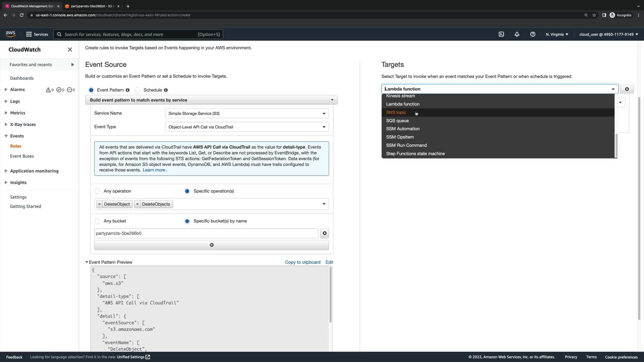Select SNS topic from target list
The height and width of the screenshot is (362, 644).
pos(396,113)
